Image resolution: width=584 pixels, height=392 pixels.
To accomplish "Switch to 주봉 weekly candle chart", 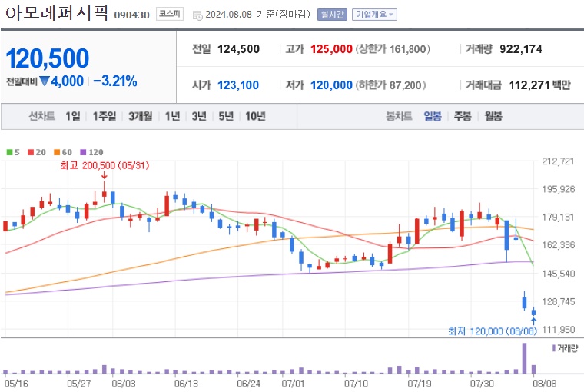I will pos(463,116).
